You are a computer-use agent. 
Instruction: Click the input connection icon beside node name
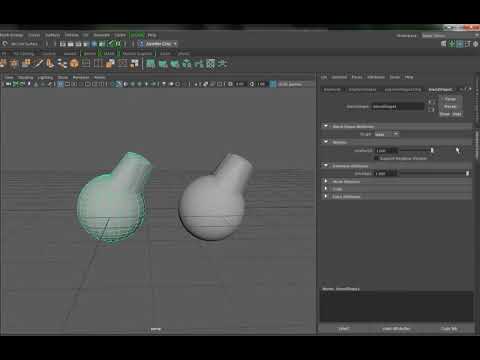[x=432, y=102]
